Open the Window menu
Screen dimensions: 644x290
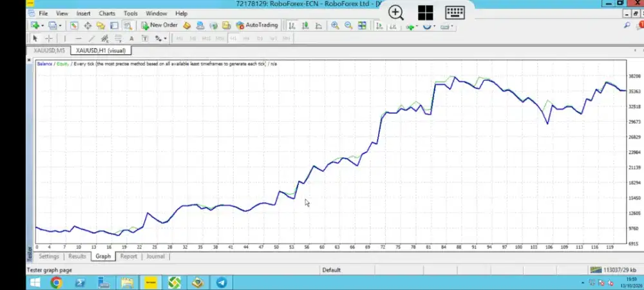156,14
